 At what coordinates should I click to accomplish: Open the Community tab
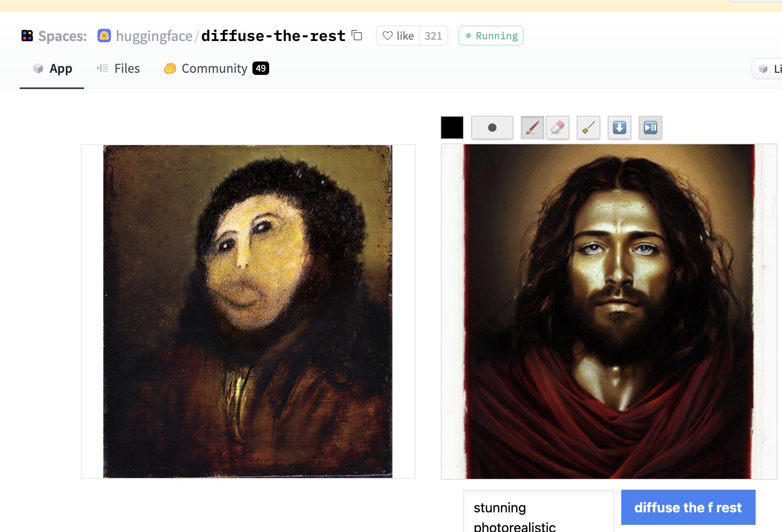coord(214,68)
